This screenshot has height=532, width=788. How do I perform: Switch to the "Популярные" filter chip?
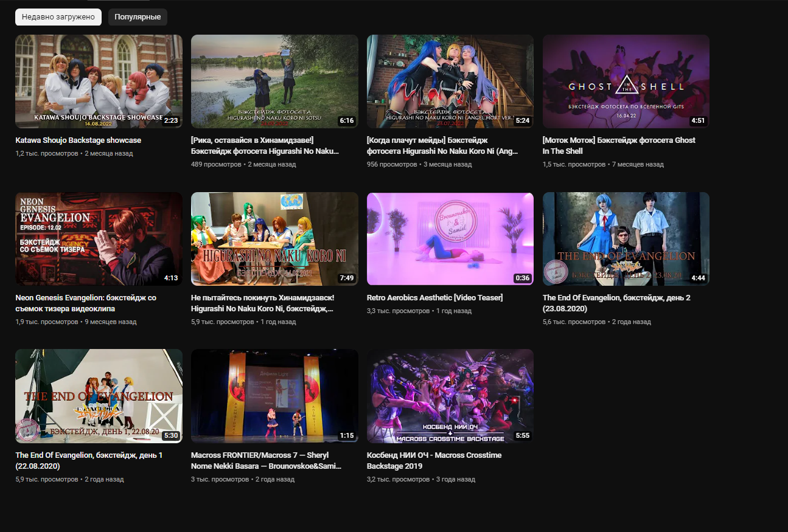tap(138, 17)
